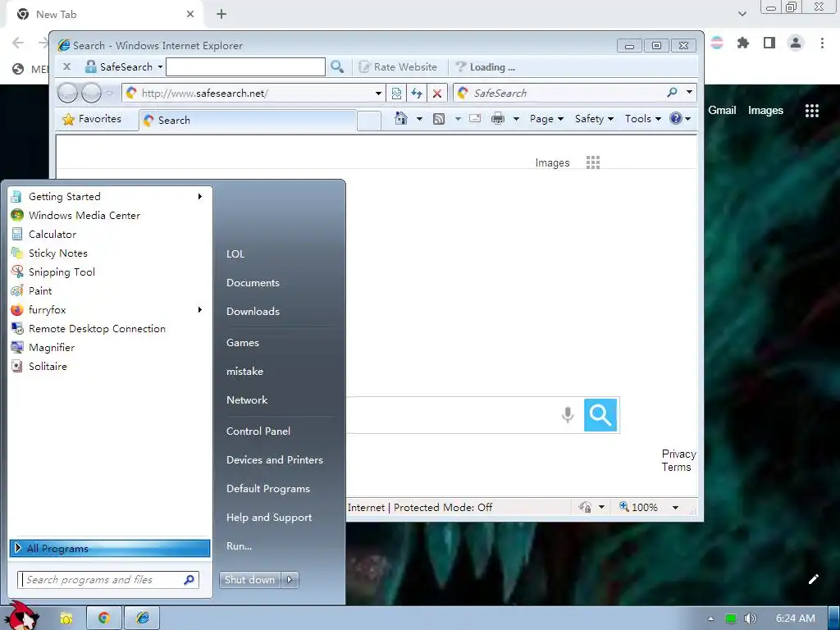Click the Shut down button
Image resolution: width=840 pixels, height=630 pixels.
coord(249,580)
